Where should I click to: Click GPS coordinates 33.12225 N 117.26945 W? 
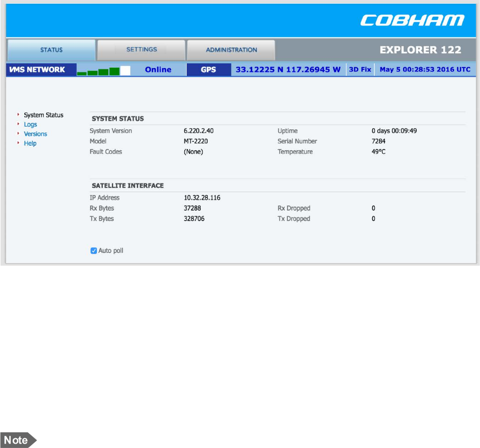[288, 70]
